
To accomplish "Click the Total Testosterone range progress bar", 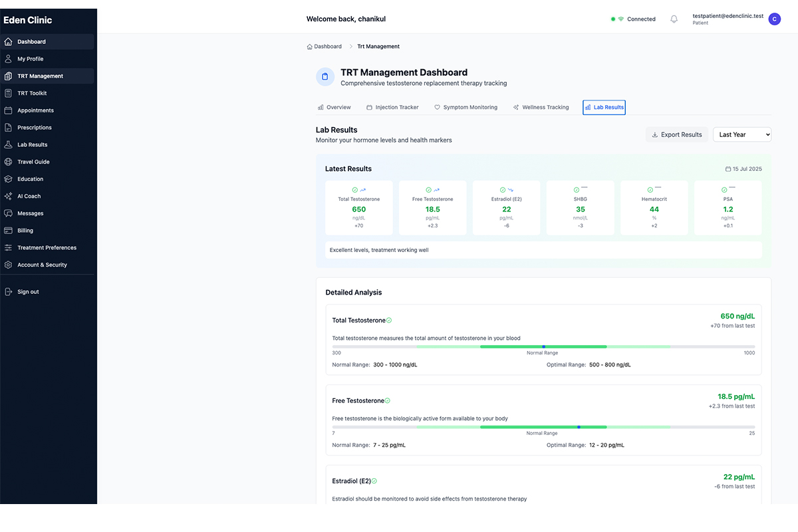I will point(542,346).
